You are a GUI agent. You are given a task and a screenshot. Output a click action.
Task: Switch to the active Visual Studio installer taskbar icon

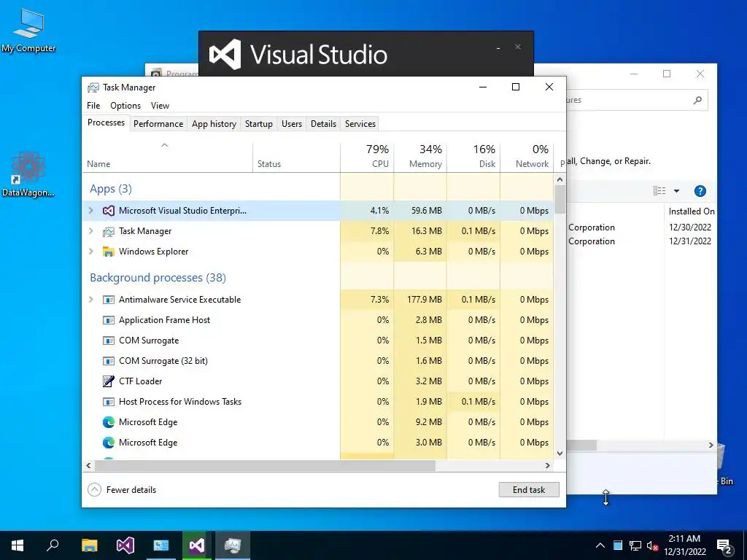click(x=197, y=545)
